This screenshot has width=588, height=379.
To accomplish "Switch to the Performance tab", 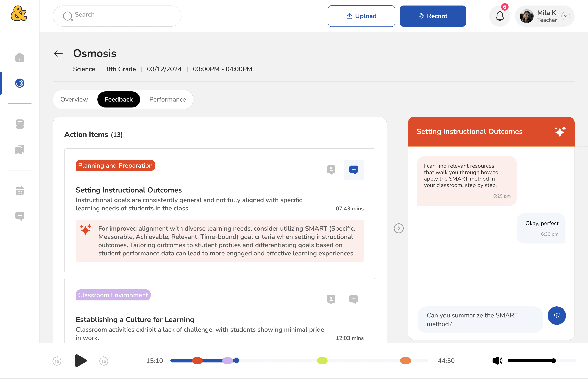I will [168, 99].
